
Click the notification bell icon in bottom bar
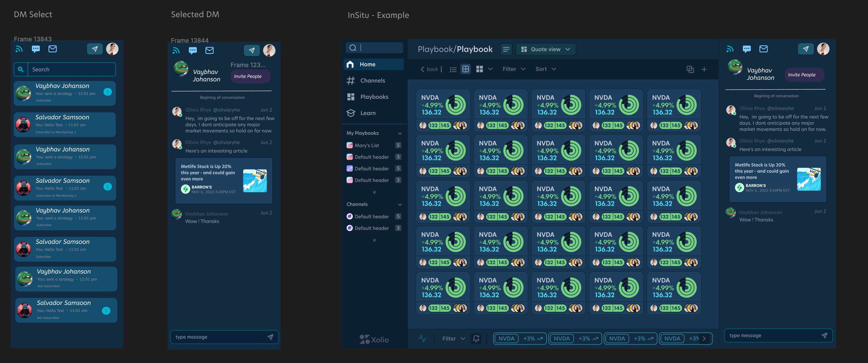click(x=476, y=339)
